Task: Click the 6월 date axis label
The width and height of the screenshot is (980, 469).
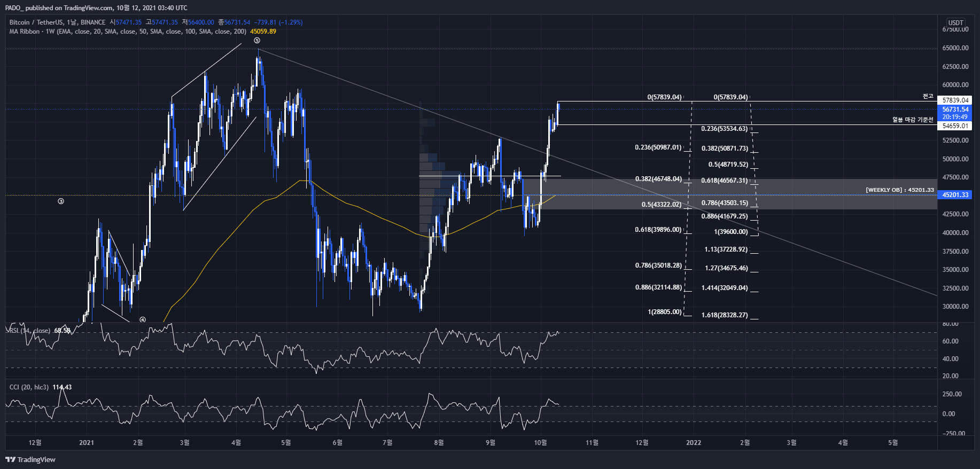Action: click(x=337, y=442)
